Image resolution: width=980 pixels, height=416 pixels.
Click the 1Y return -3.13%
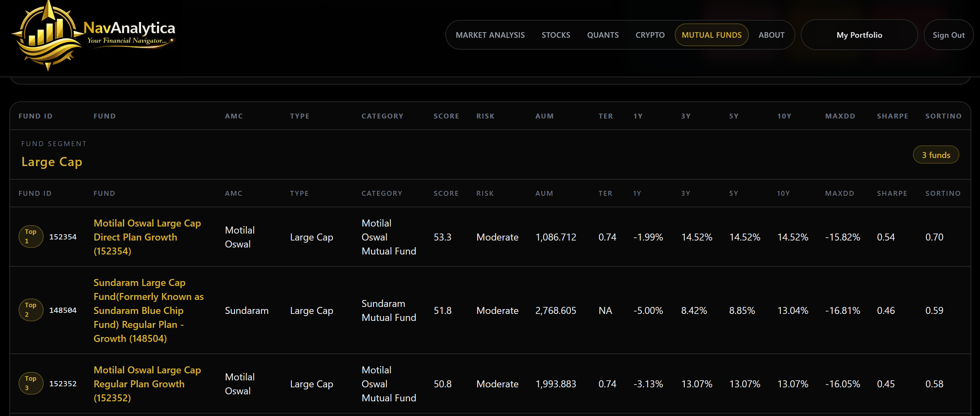pos(648,383)
